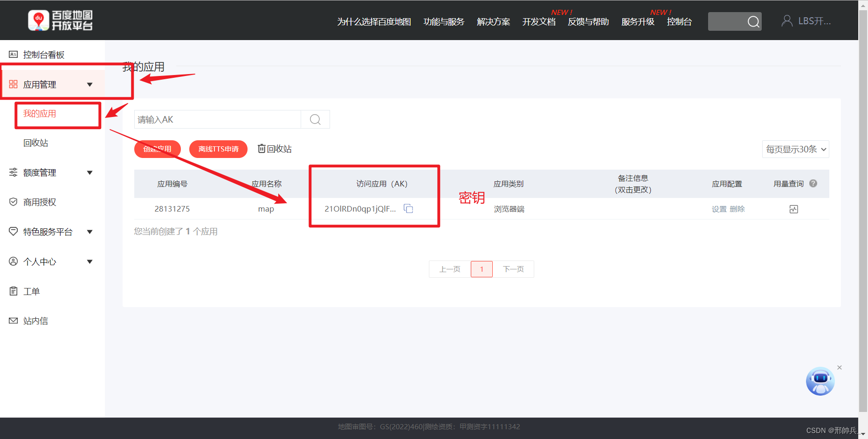Focus the 请输入AK input field
This screenshot has height=439, width=868.
pyautogui.click(x=218, y=119)
